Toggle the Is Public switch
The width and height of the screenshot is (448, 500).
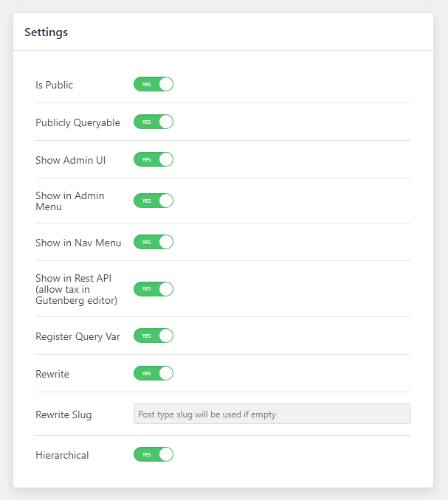click(x=154, y=84)
